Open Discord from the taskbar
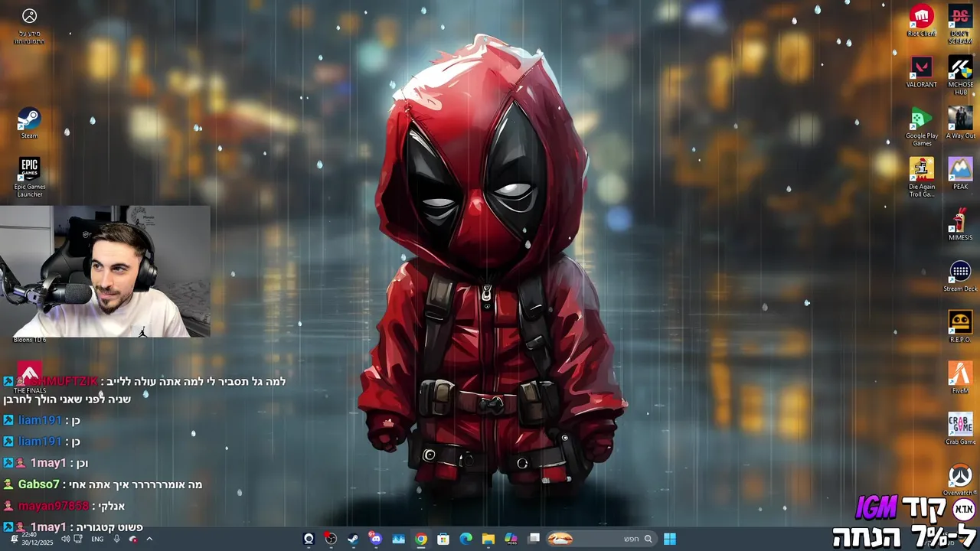980x551 pixels. tap(375, 539)
